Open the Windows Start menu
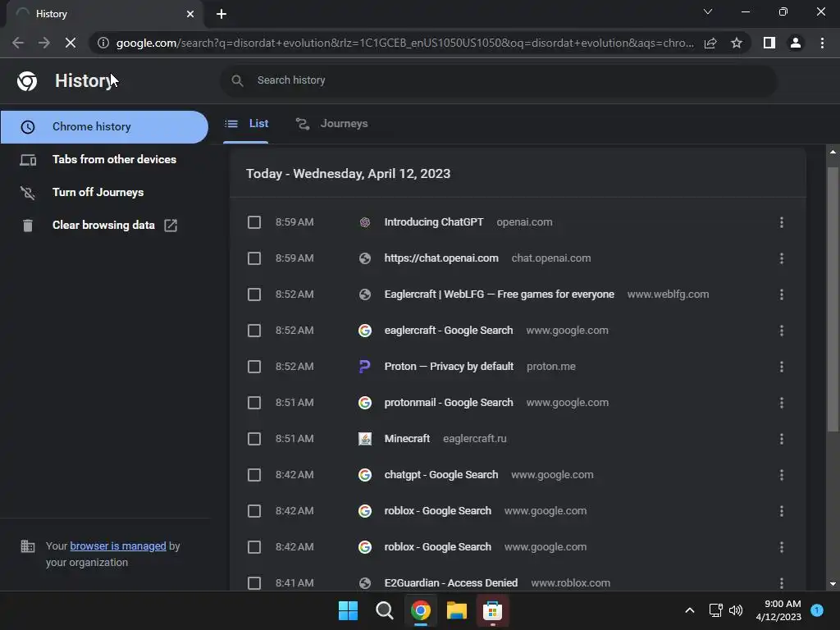This screenshot has height=630, width=840. click(348, 610)
